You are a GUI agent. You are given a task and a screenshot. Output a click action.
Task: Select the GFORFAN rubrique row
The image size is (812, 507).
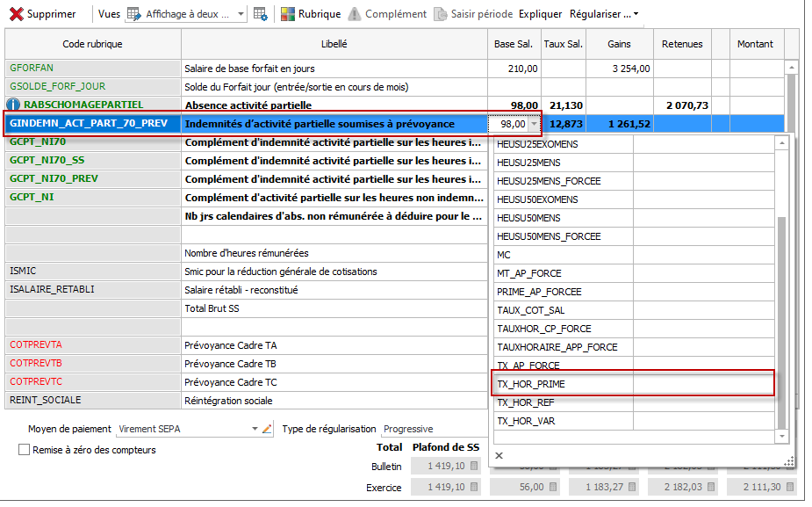[x=395, y=68]
